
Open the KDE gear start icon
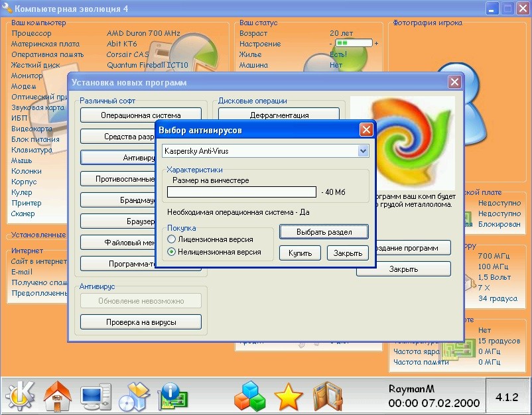coord(20,395)
